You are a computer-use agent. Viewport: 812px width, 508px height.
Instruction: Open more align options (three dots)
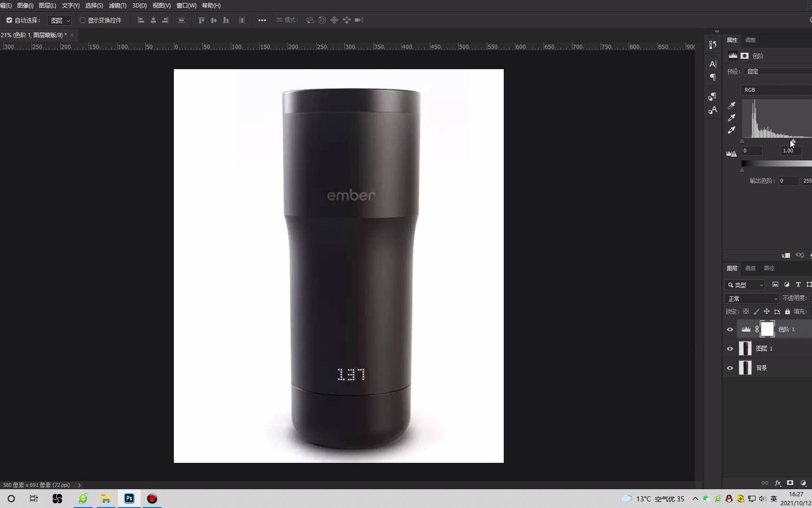[x=262, y=20]
